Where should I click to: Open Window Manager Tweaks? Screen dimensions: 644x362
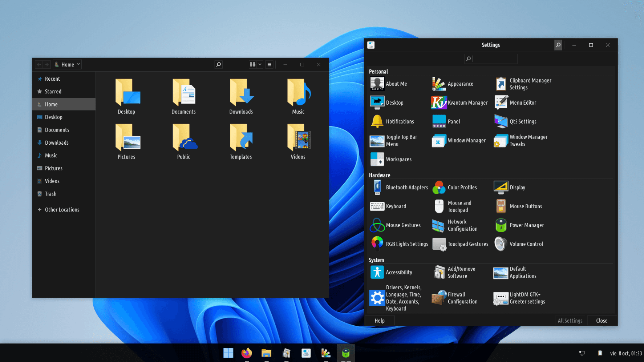tap(521, 141)
